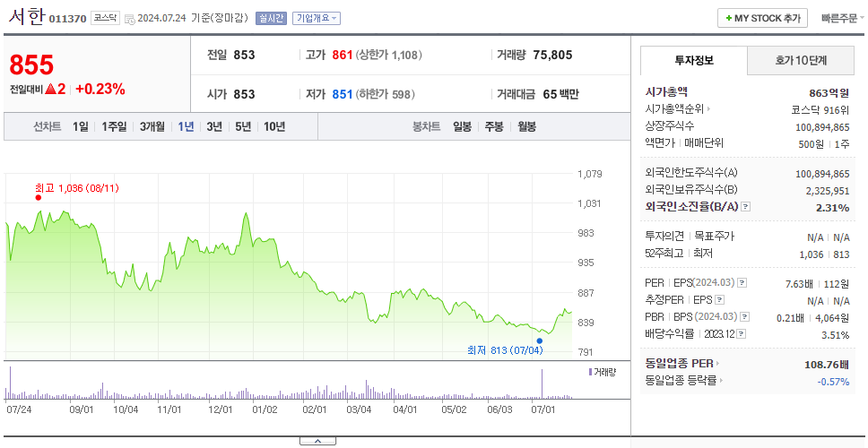This screenshot has height=448, width=868.
Task: Show the 주봉 weekly candle chart
Action: (494, 126)
